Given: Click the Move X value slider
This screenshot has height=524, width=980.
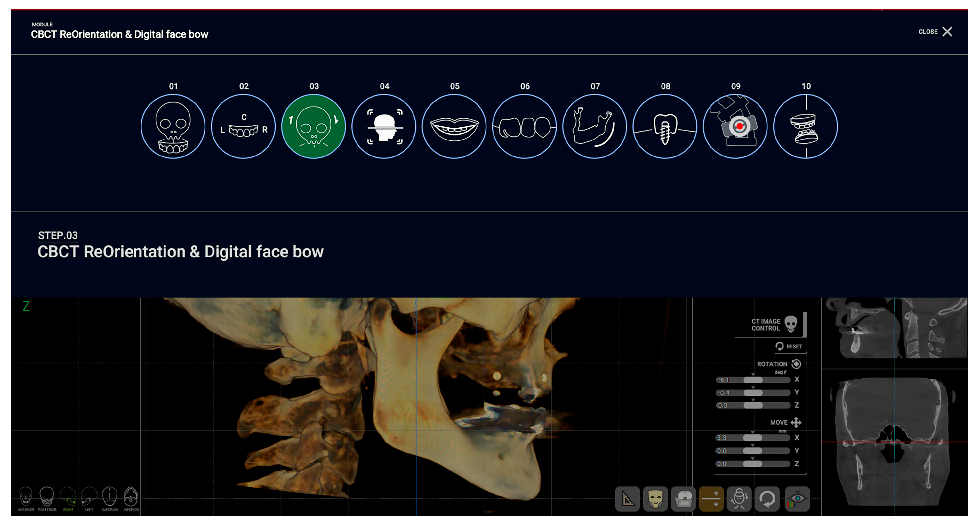Looking at the screenshot, I should click(753, 438).
